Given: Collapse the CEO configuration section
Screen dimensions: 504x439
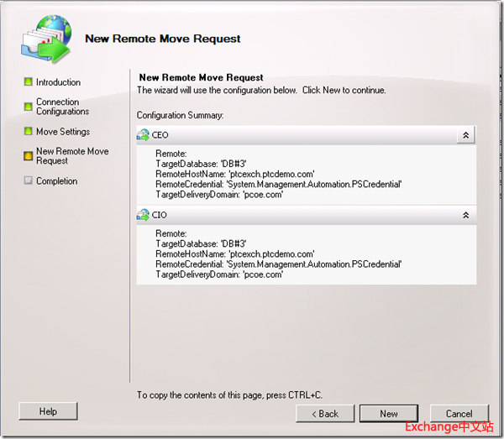Looking at the screenshot, I should [x=466, y=135].
